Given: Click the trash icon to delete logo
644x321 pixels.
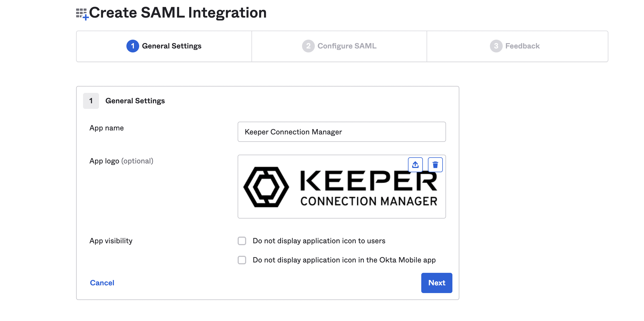Looking at the screenshot, I should click(x=435, y=165).
